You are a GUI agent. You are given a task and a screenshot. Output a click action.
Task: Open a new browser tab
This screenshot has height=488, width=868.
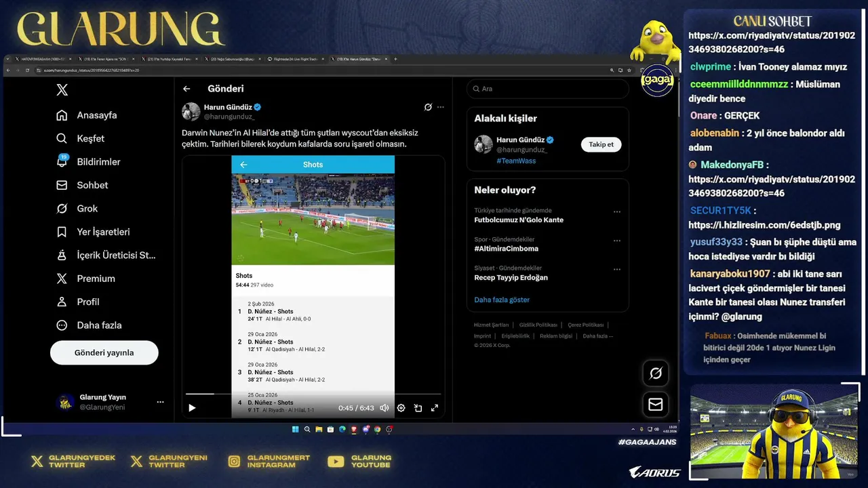coord(395,59)
